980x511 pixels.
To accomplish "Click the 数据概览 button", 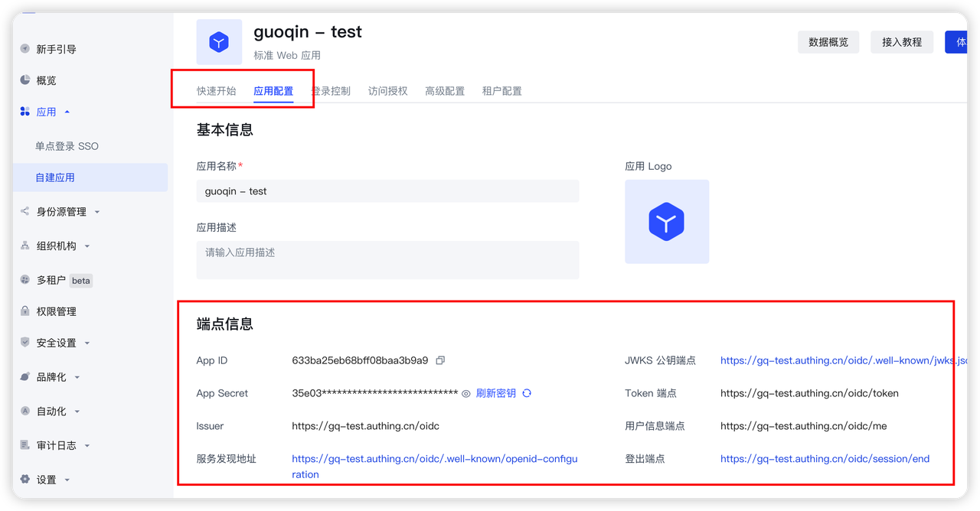I will click(x=828, y=42).
